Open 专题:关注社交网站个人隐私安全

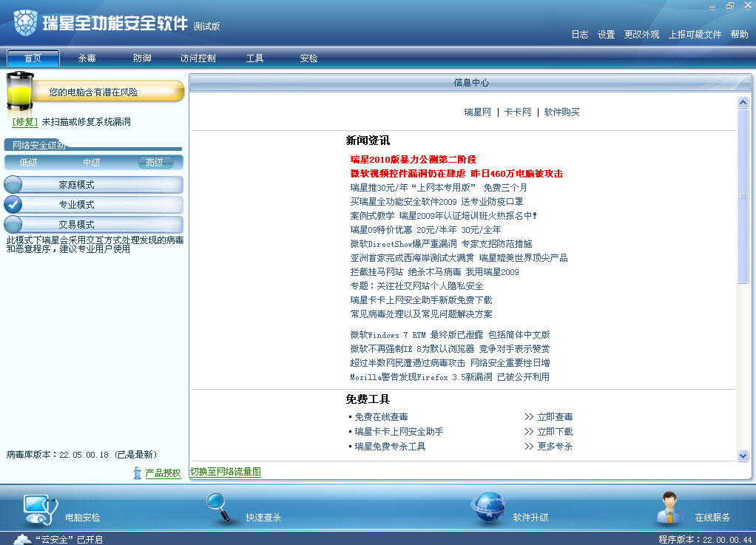[x=416, y=285]
